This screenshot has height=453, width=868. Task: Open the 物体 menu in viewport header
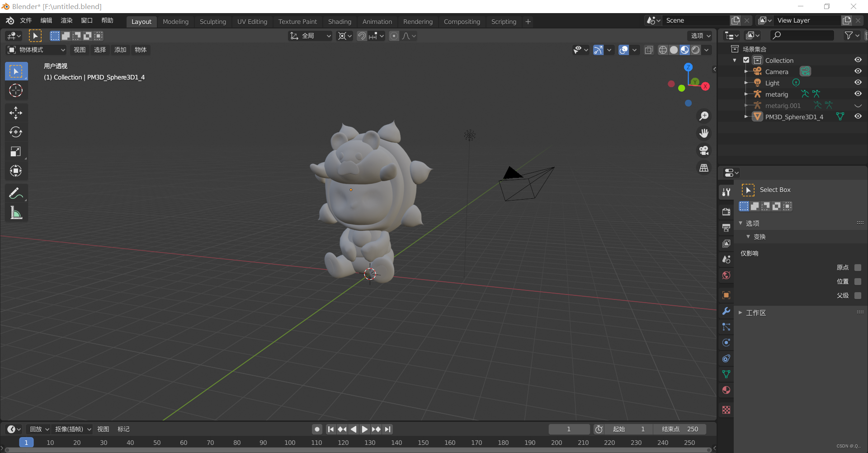141,50
